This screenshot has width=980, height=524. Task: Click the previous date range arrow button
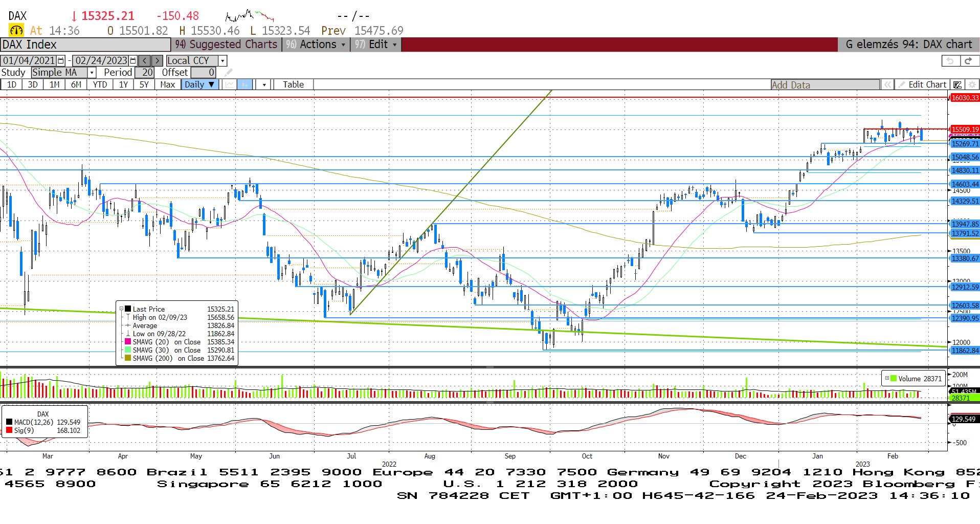[x=145, y=60]
